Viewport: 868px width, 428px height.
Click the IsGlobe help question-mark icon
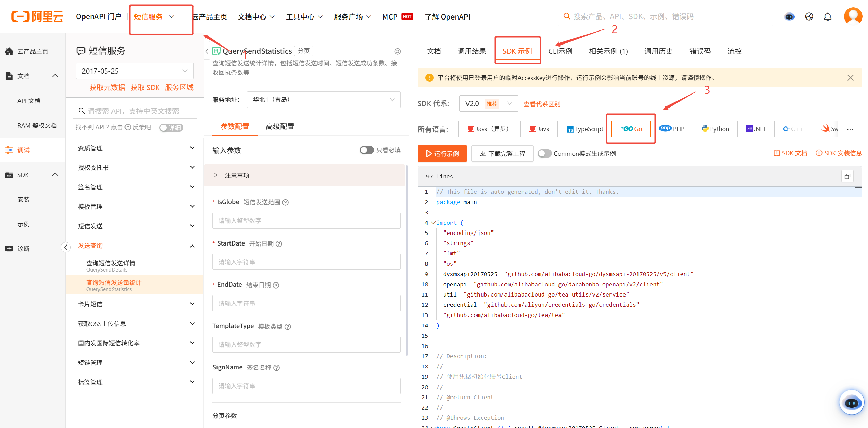286,202
